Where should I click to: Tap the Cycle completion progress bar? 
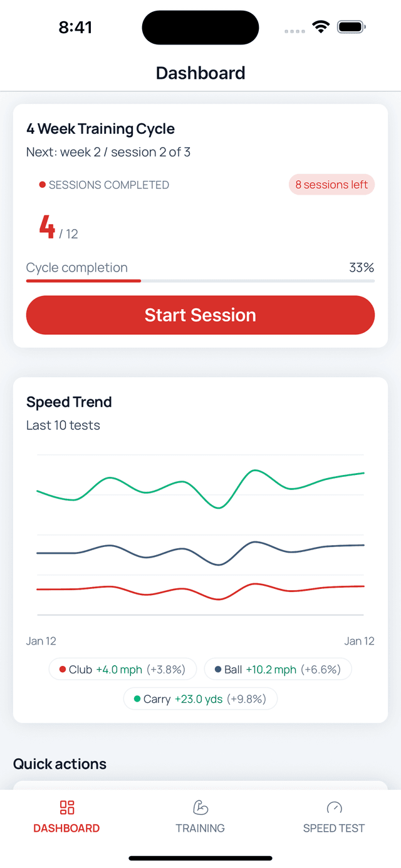point(200,281)
